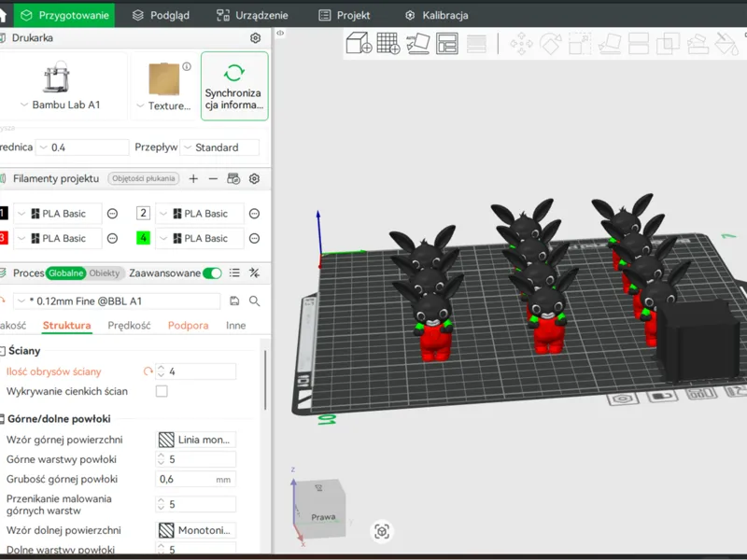Click the compare presets icon

254,273
